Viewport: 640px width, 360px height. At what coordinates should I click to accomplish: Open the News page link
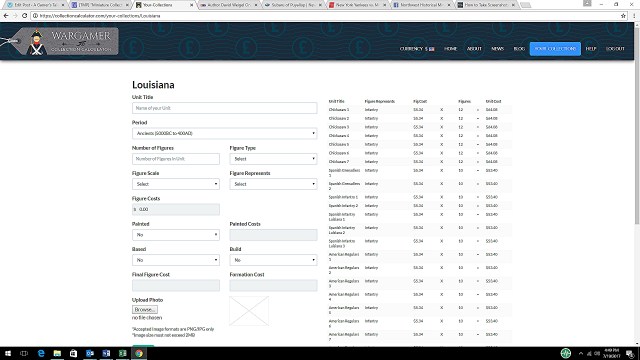coord(498,49)
